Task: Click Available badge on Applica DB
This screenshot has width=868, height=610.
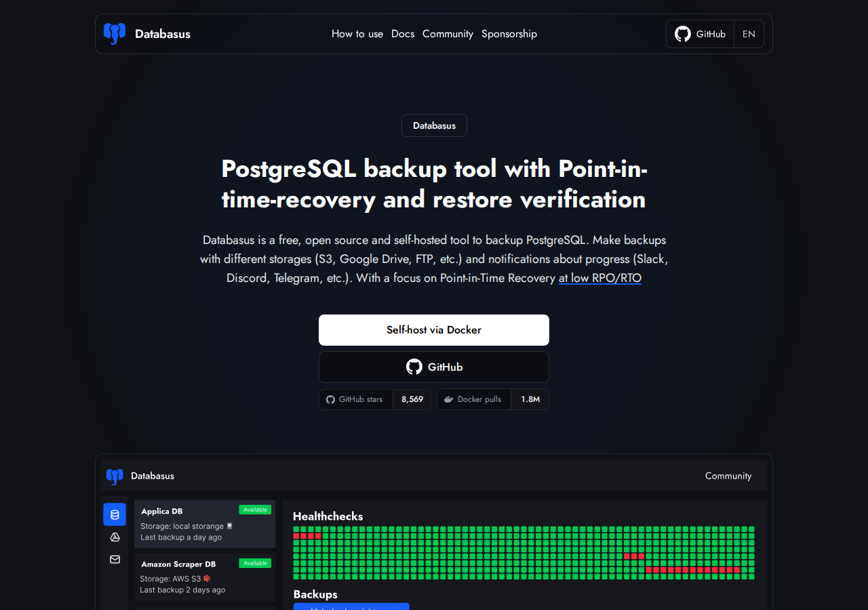Action: 255,510
